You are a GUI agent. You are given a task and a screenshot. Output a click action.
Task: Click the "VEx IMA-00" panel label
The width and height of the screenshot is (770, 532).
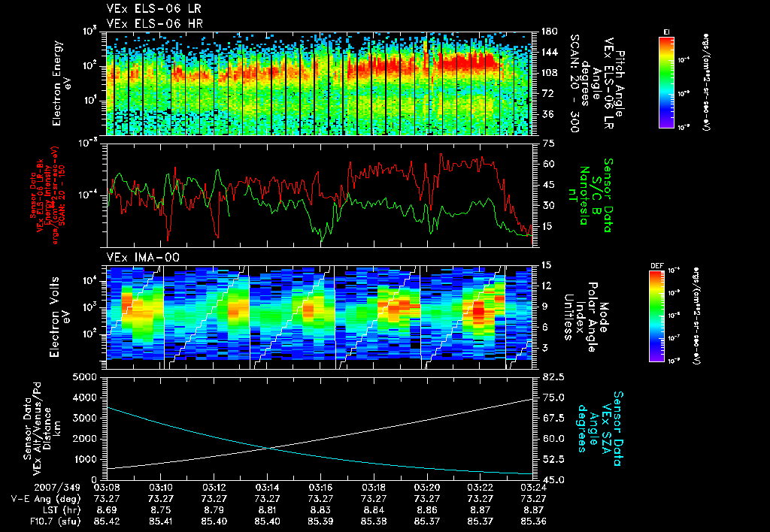(143, 258)
